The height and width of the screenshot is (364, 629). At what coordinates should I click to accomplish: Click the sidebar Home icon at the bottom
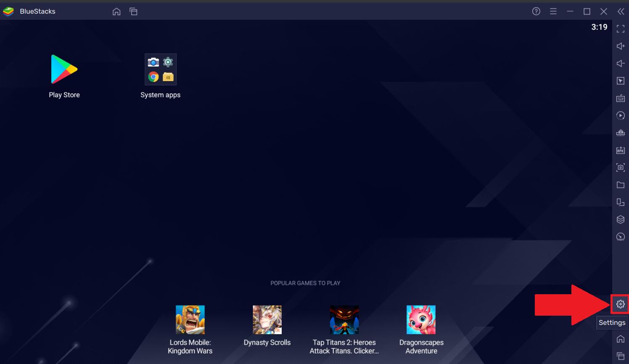[x=621, y=339]
